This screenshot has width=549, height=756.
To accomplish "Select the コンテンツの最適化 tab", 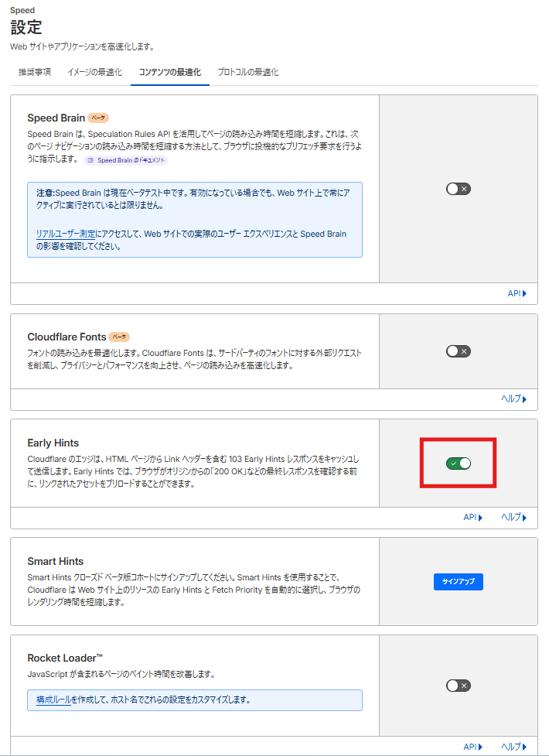I will pyautogui.click(x=169, y=72).
